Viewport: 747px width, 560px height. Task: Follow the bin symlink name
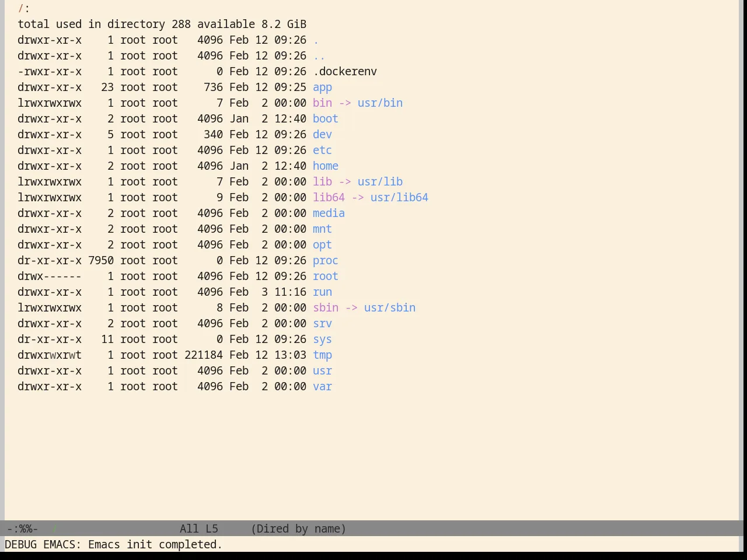[x=322, y=103]
